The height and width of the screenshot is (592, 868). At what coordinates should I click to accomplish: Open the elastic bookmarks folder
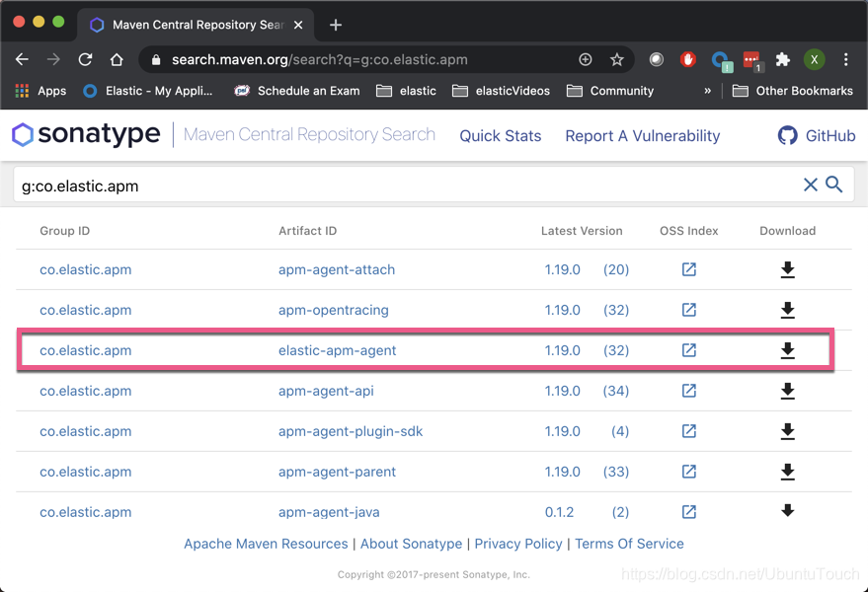point(406,91)
